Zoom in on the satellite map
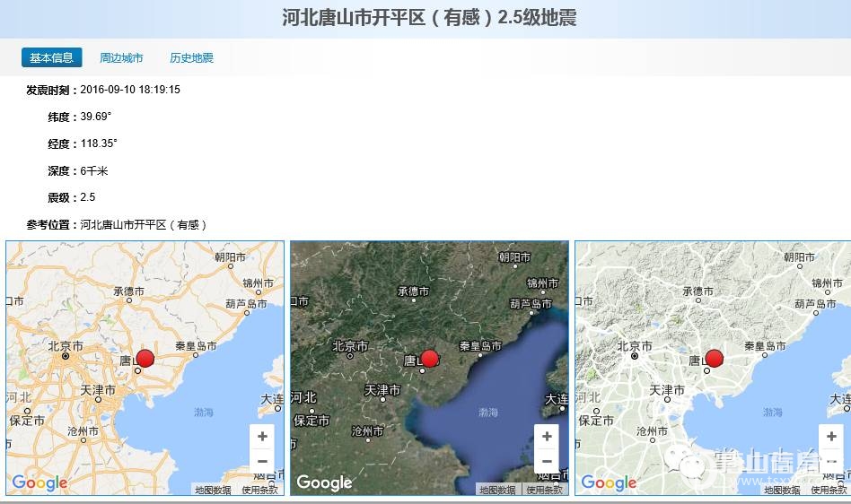 (547, 437)
